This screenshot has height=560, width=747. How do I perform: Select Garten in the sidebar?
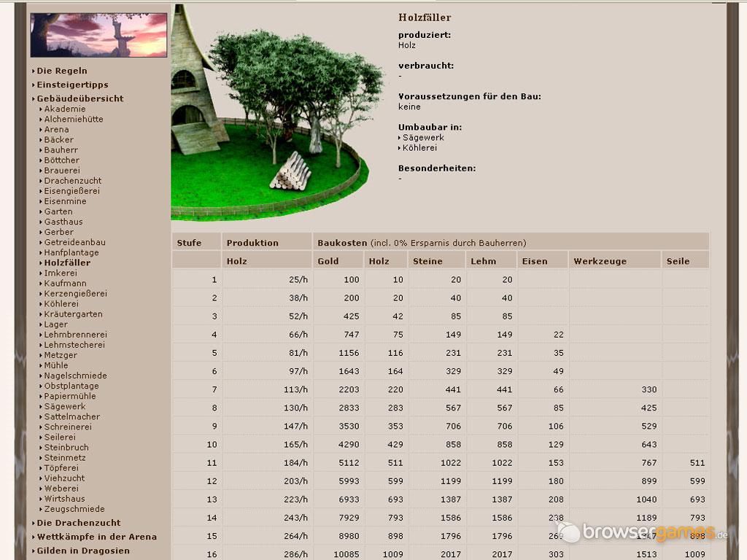58,211
